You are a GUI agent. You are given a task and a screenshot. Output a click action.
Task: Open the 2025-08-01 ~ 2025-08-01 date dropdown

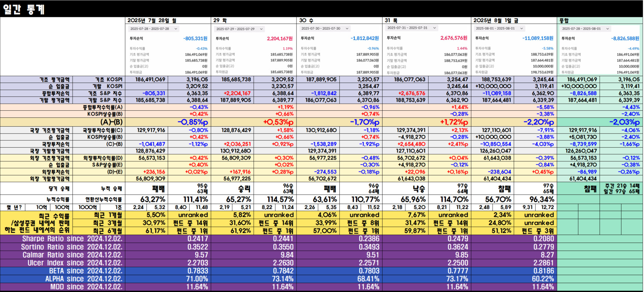point(499,28)
